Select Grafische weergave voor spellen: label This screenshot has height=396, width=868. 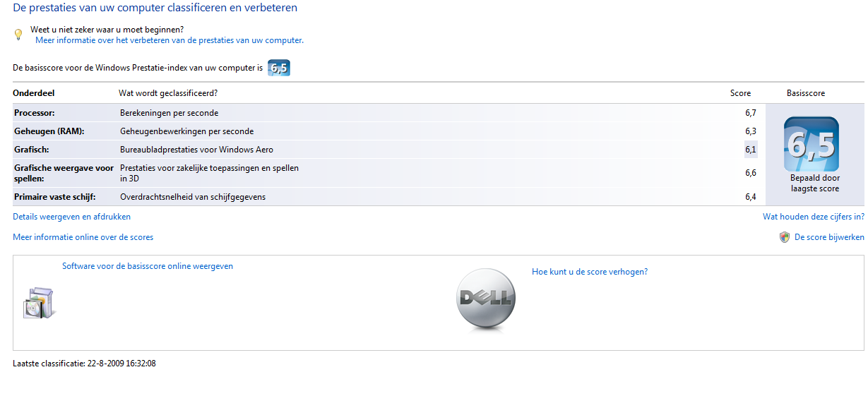click(x=64, y=174)
